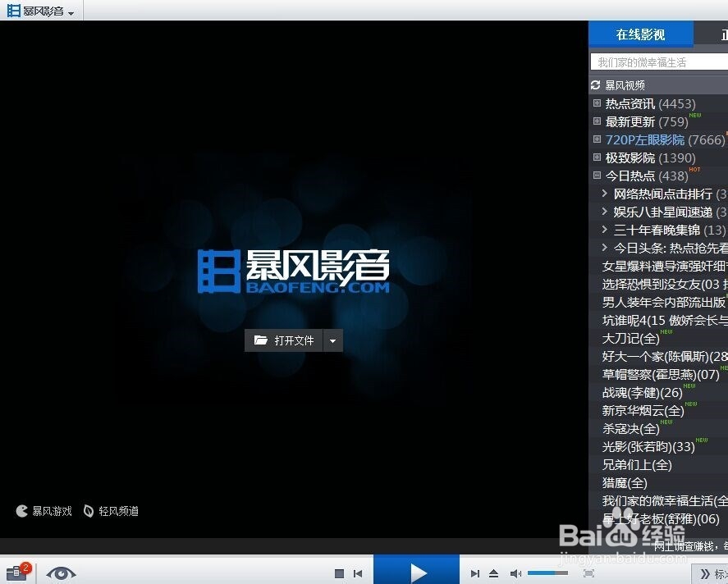
Task: Expand 网络热闻点击排行 subcategory arrow
Action: tap(605, 194)
